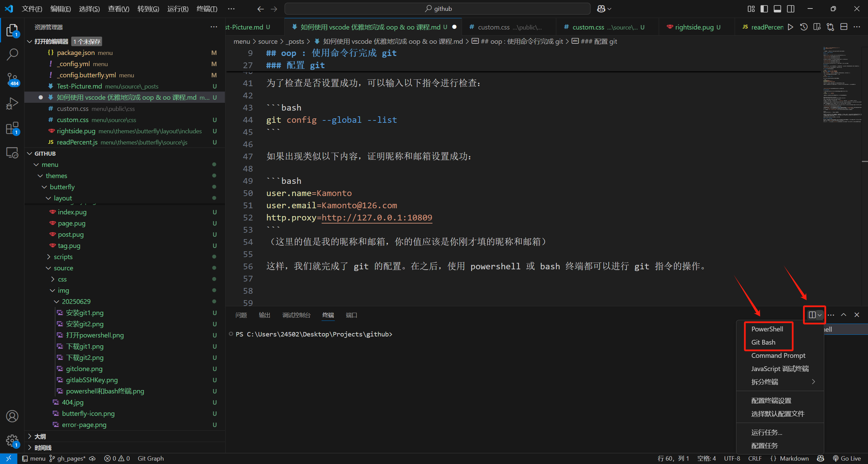The image size is (868, 464).
Task: Collapse the butterfly folder
Action: click(x=62, y=187)
